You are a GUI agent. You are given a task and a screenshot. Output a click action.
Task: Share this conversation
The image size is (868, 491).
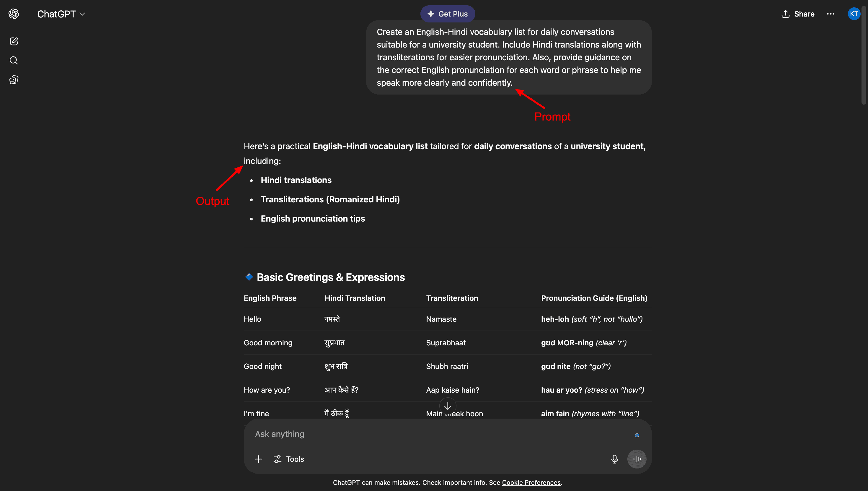[x=797, y=14]
